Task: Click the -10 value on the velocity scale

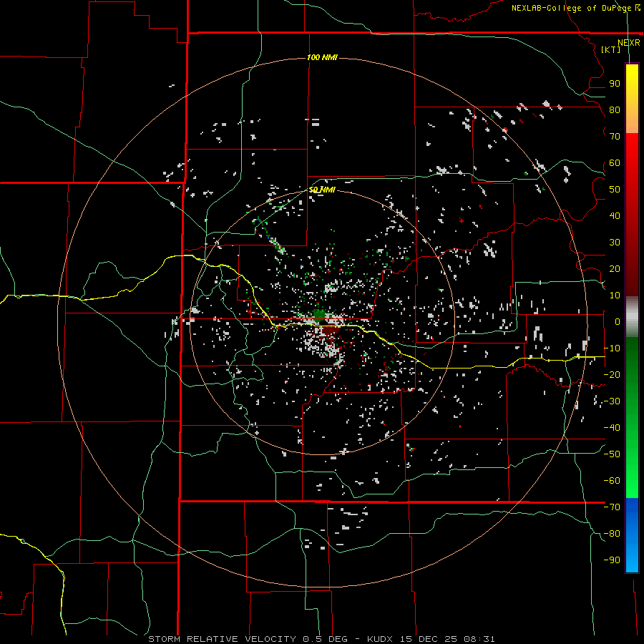Action: tap(612, 348)
